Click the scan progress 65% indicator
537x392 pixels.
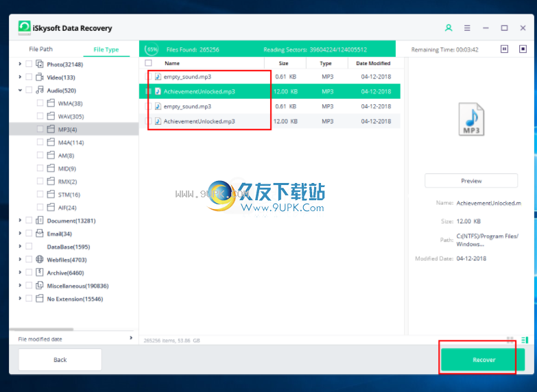coord(152,49)
